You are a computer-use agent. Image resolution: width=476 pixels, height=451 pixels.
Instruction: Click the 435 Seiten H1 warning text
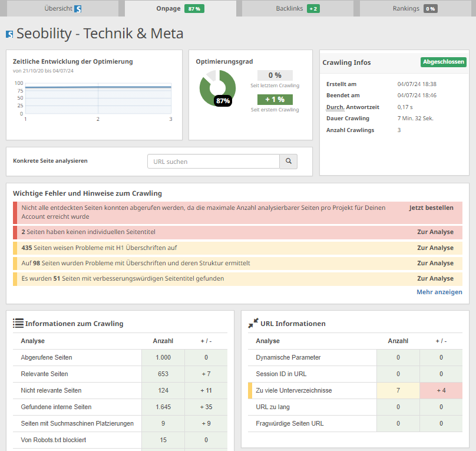pyautogui.click(x=99, y=248)
